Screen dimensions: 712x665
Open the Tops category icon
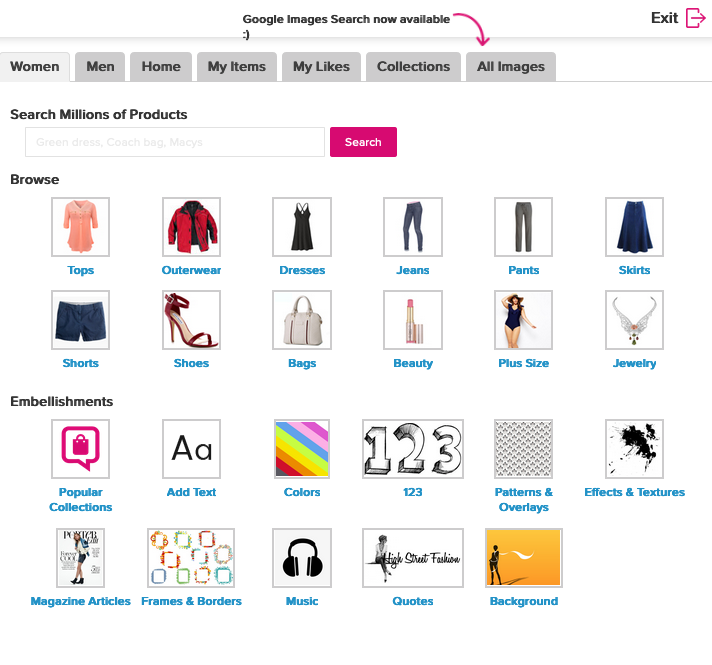(x=81, y=227)
